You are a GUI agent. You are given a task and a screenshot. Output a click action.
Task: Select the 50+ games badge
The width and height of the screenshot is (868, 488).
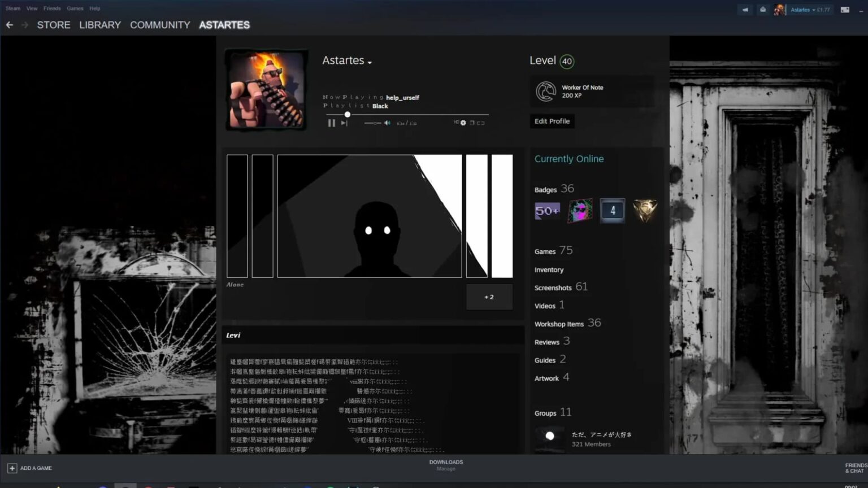[x=546, y=210]
